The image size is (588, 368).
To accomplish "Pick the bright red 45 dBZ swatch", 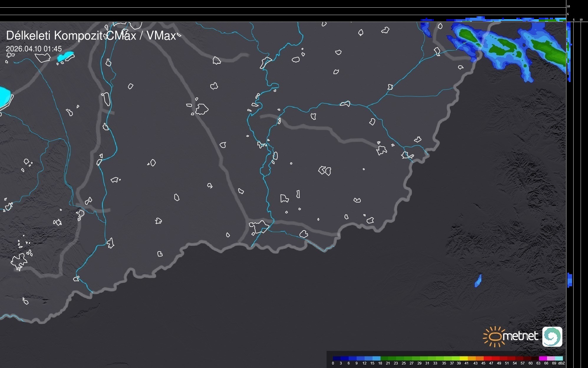I will point(487,358).
